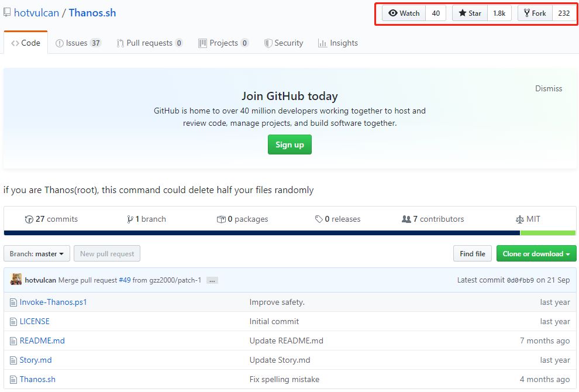The image size is (579, 392).
Task: Click the package box icon beside 0 packages
Action: coord(221,219)
